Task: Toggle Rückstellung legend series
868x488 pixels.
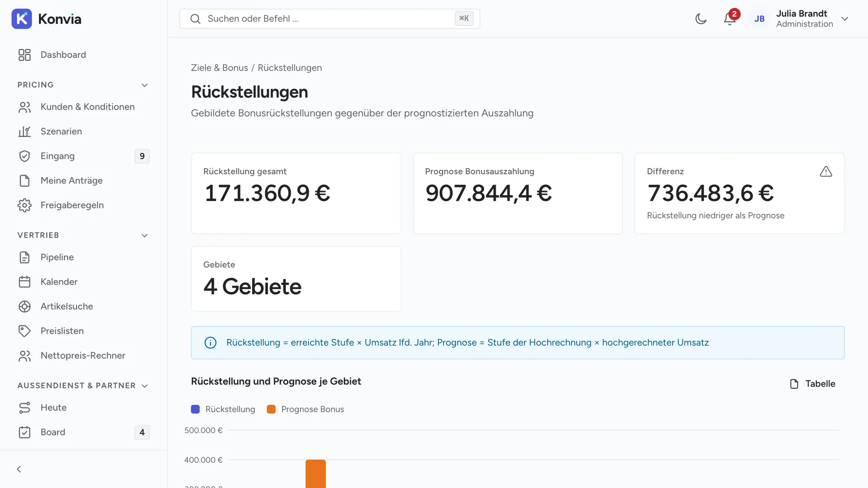Action: pyautogui.click(x=223, y=409)
